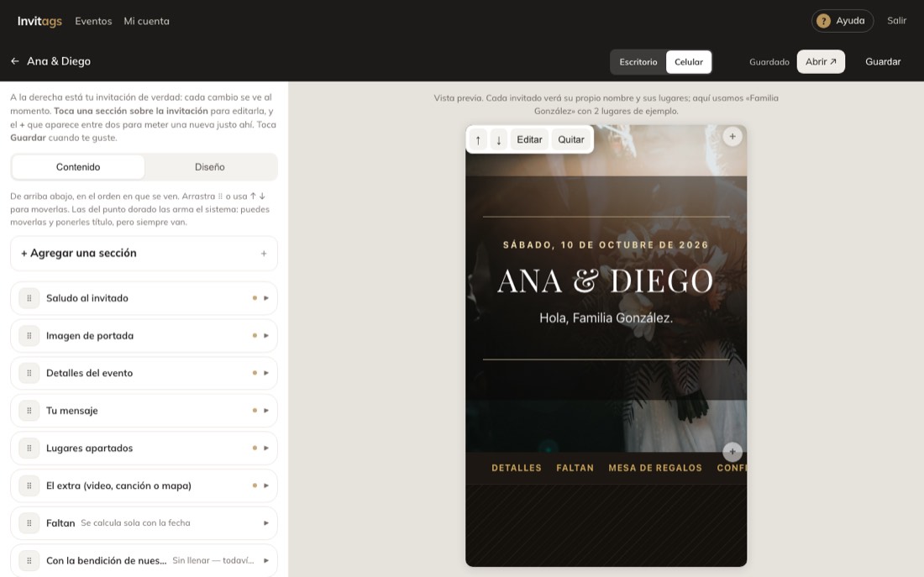
Task: Expand Saludo al invitado section
Action: tap(265, 298)
